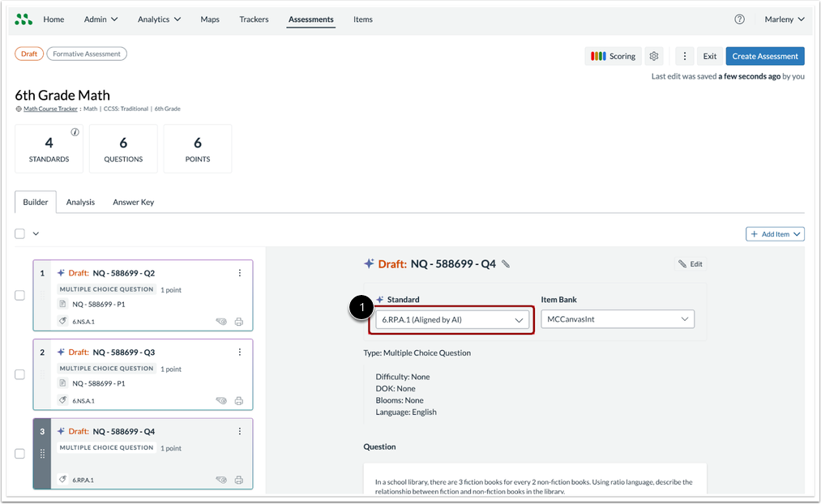The height and width of the screenshot is (504, 821).
Task: Open assessment settings gear icon
Action: (654, 56)
